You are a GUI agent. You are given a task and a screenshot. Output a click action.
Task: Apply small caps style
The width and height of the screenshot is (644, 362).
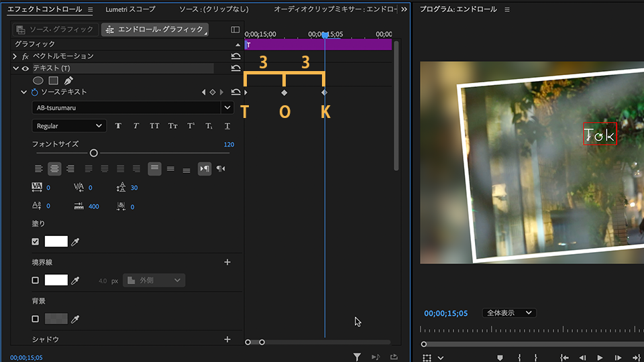172,126
